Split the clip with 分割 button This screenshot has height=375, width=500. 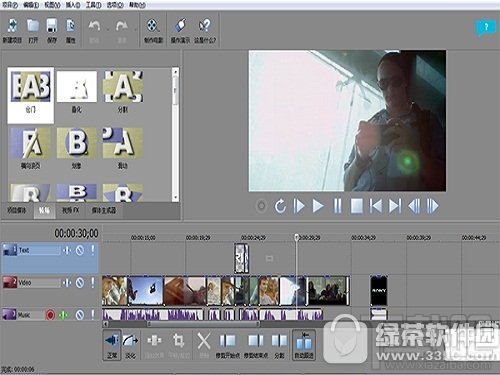point(279,345)
